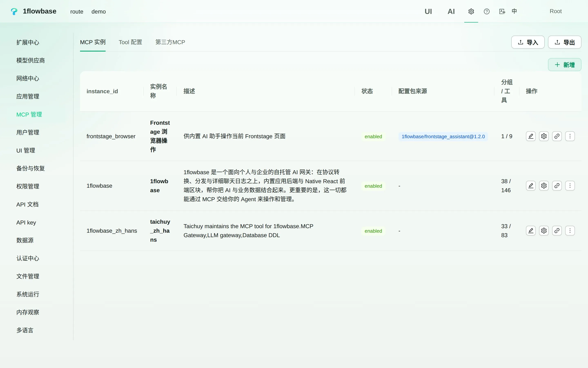Open the AI mode in top bar

[451, 11]
